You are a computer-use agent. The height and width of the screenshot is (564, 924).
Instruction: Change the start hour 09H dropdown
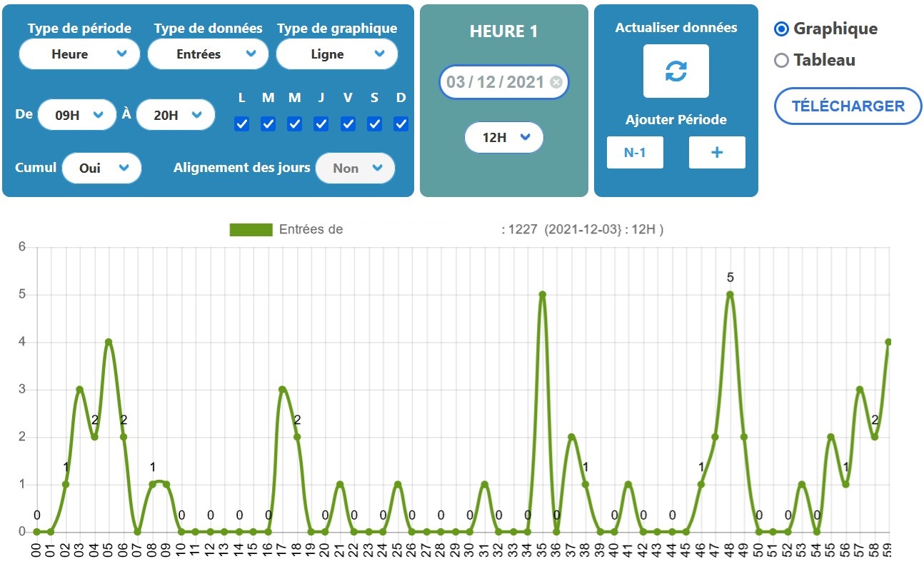point(76,115)
